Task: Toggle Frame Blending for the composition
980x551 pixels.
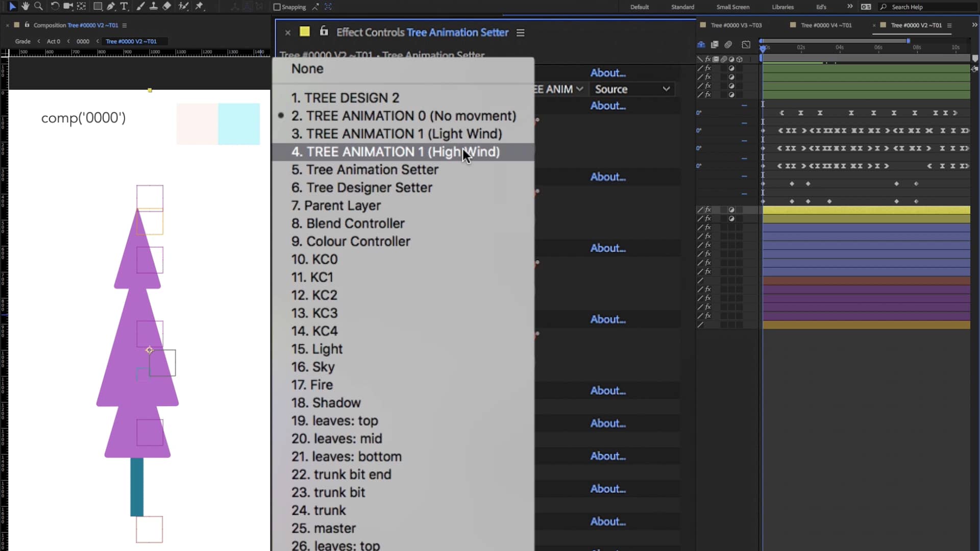Action: click(728, 45)
